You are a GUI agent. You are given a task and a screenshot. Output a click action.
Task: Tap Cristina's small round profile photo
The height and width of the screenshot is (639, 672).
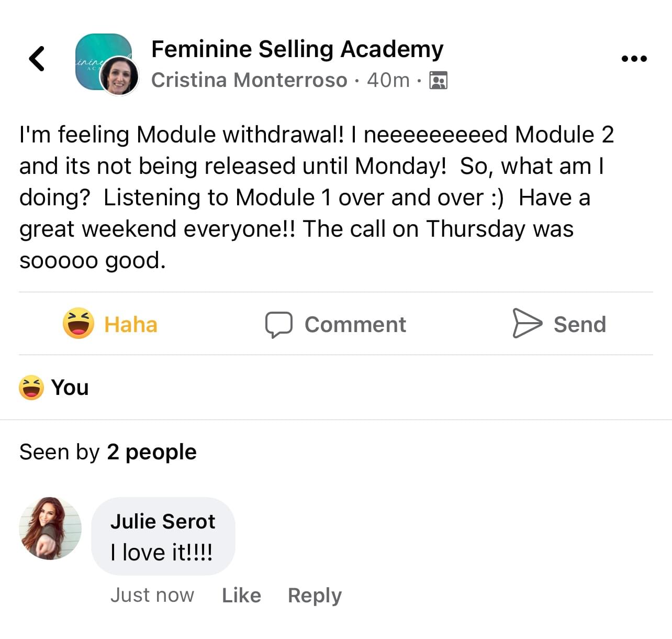pyautogui.click(x=119, y=76)
